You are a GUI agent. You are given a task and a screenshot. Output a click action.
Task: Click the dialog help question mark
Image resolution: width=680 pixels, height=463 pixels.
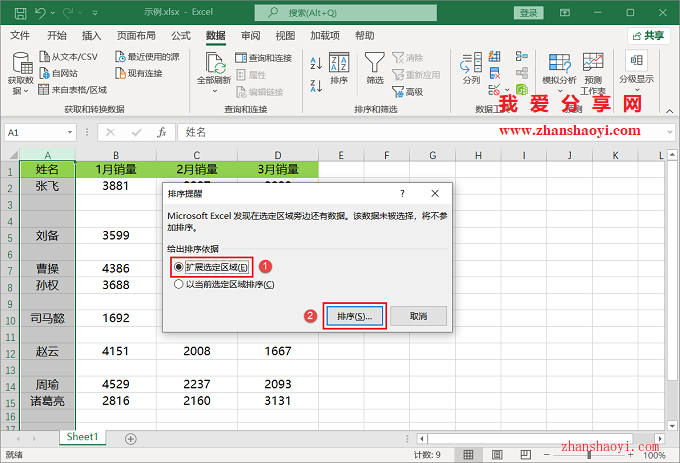402,193
